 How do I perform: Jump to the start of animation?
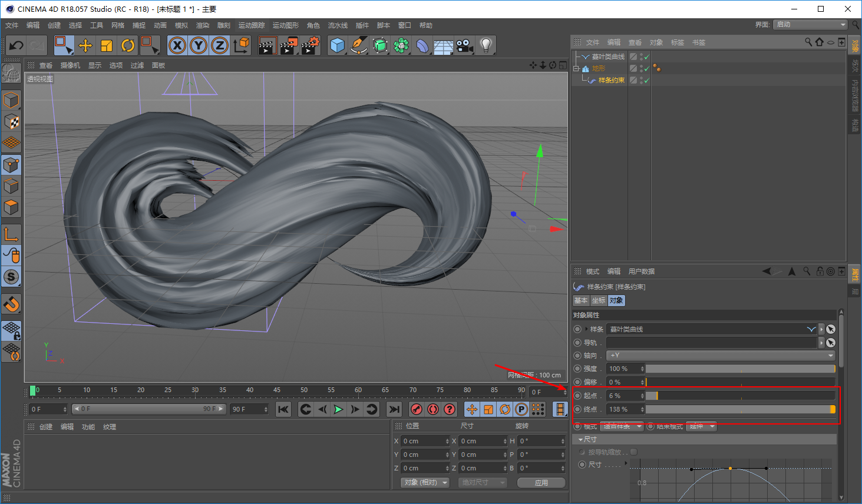coord(283,409)
